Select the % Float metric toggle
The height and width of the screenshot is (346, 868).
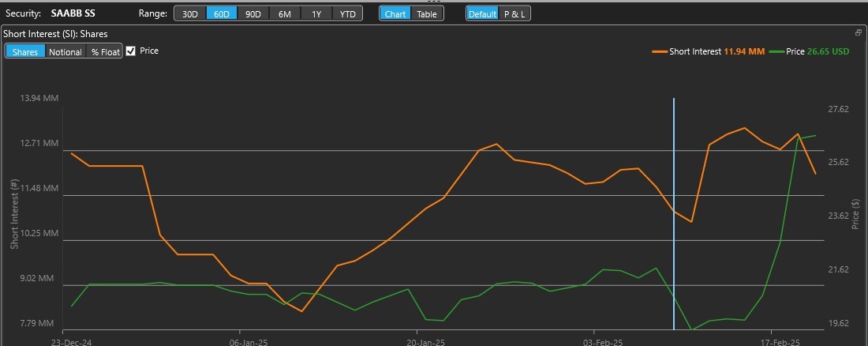pyautogui.click(x=105, y=51)
